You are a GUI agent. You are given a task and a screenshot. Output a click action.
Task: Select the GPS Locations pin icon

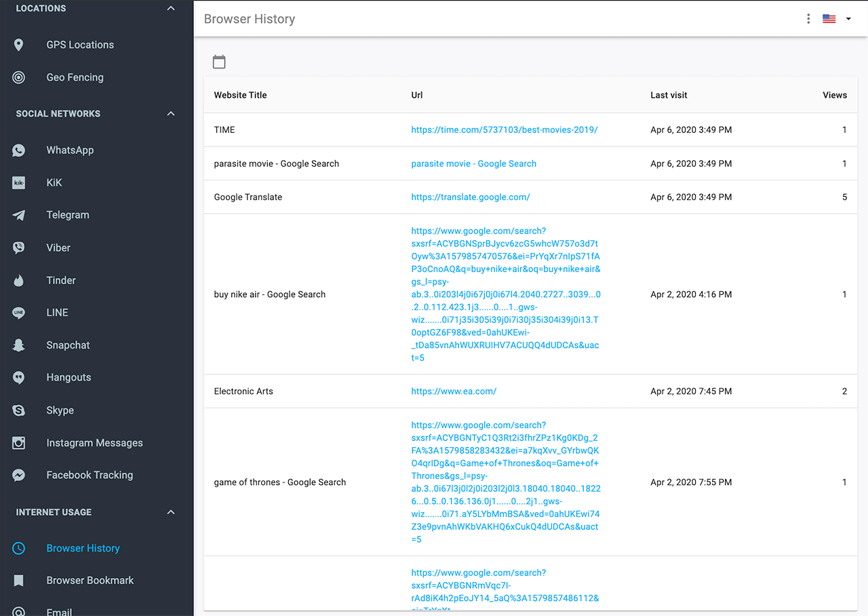(x=19, y=45)
